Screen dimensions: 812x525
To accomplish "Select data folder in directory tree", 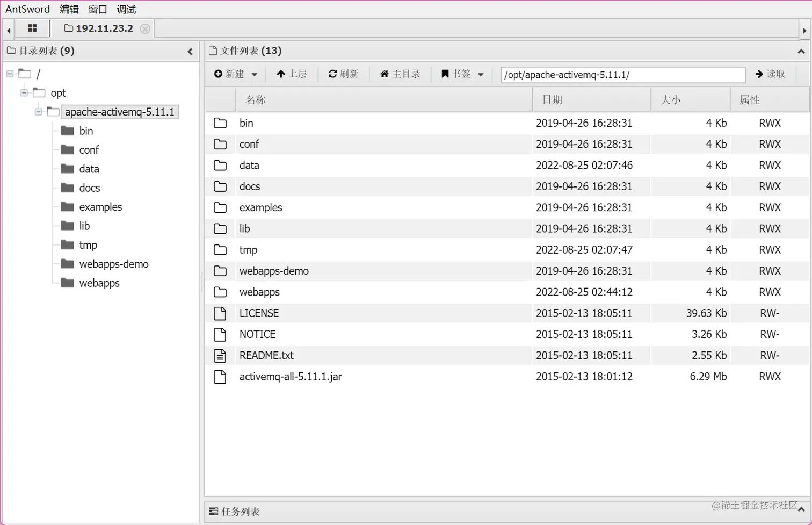I will coord(89,169).
